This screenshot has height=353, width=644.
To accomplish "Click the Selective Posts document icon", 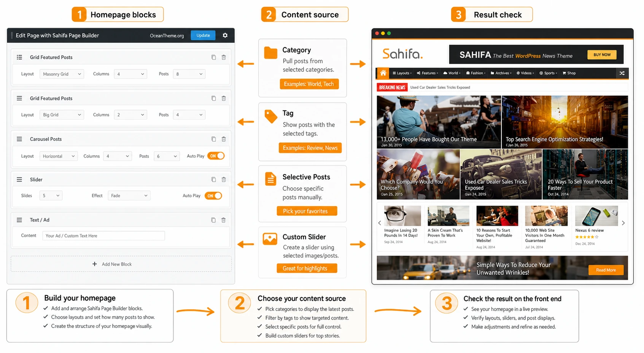I will point(271,179).
